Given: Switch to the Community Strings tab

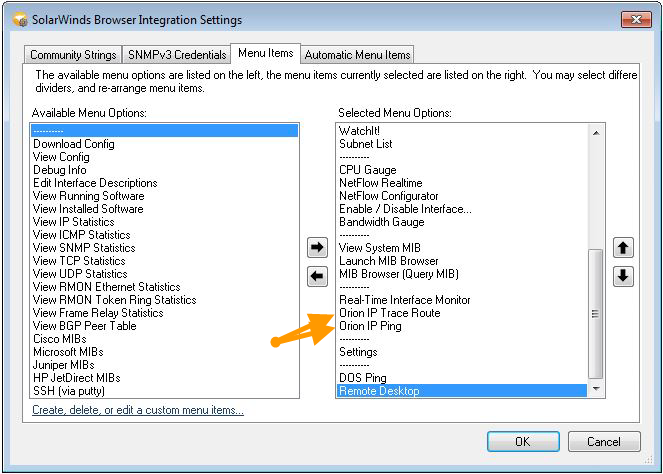Looking at the screenshot, I should [x=73, y=55].
